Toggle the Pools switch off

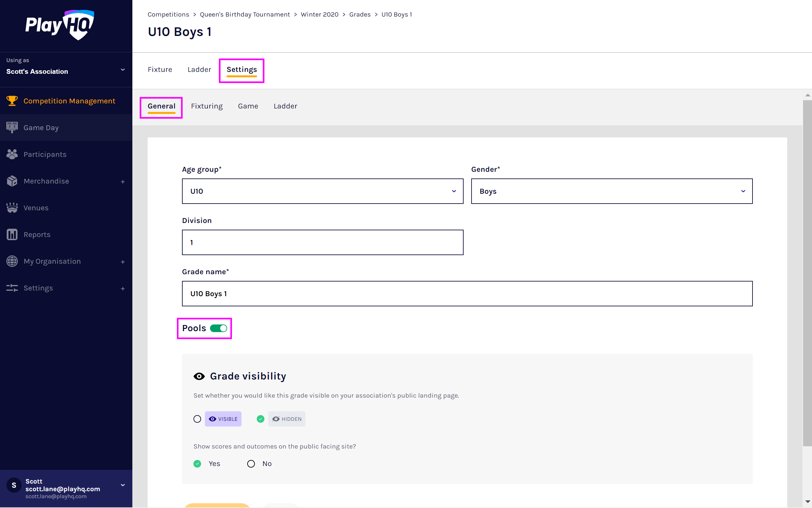point(219,328)
